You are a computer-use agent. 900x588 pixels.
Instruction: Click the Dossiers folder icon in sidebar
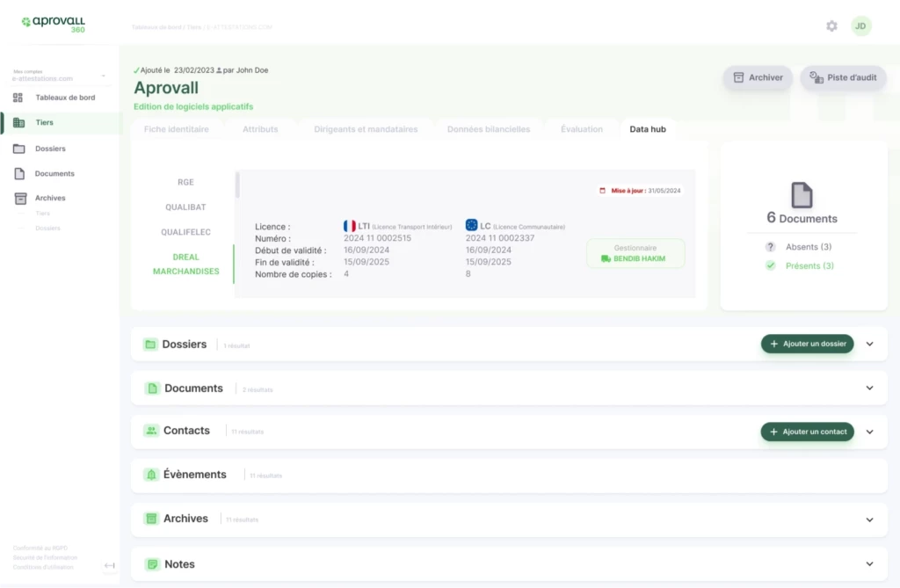point(19,149)
